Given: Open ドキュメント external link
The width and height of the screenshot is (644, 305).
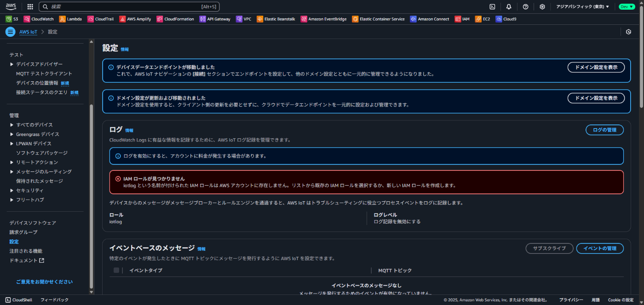Looking at the screenshot, I should pyautogui.click(x=27, y=260).
